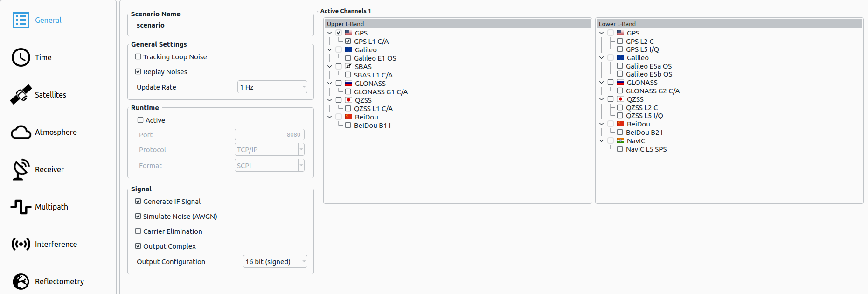
Task: Collapse the Upper L-Band Galileo tree node
Action: [x=330, y=50]
